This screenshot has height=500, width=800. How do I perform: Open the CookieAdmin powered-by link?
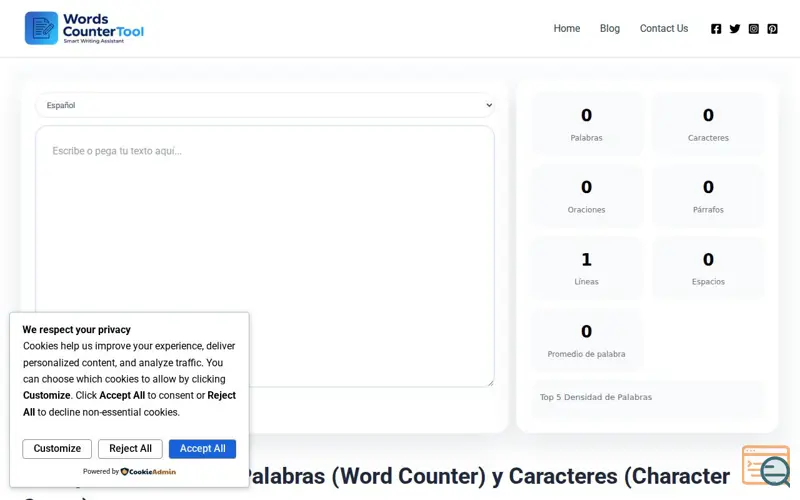[x=148, y=471]
